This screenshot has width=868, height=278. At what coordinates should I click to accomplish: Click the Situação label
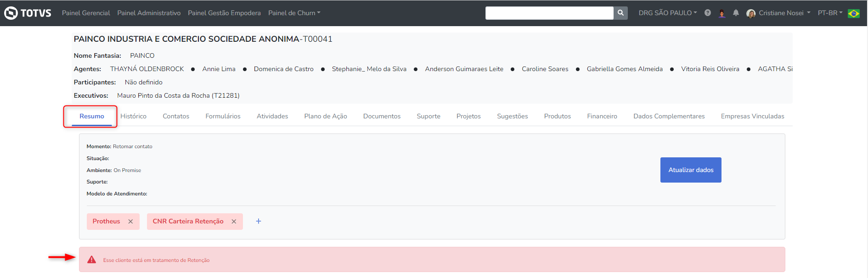coord(98,158)
